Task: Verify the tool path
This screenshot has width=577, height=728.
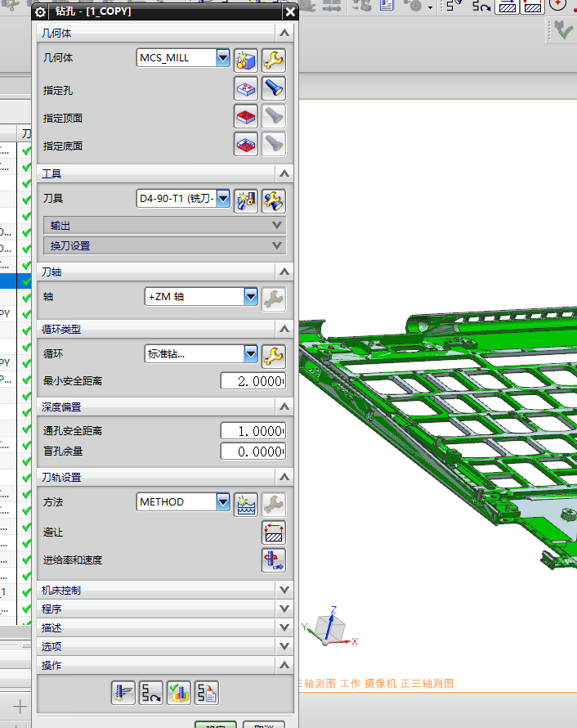Action: pyautogui.click(x=179, y=693)
